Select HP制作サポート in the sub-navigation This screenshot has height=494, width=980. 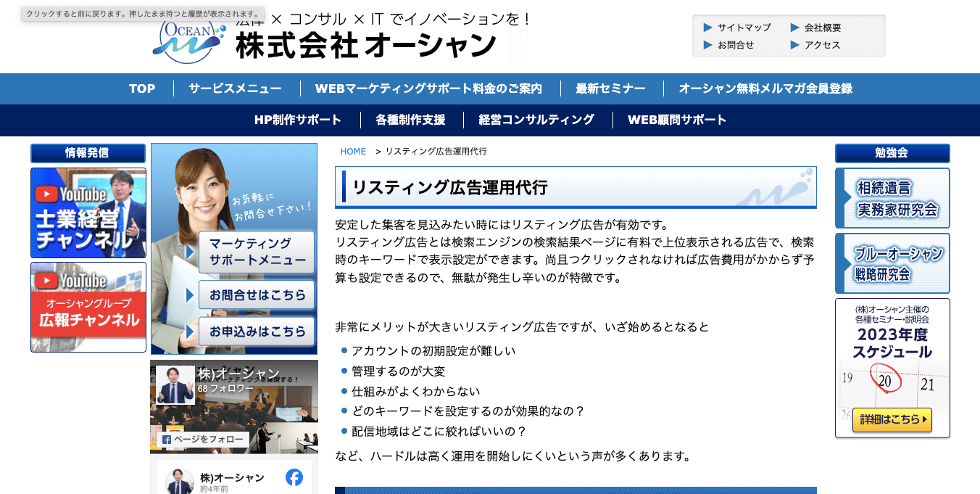297,120
